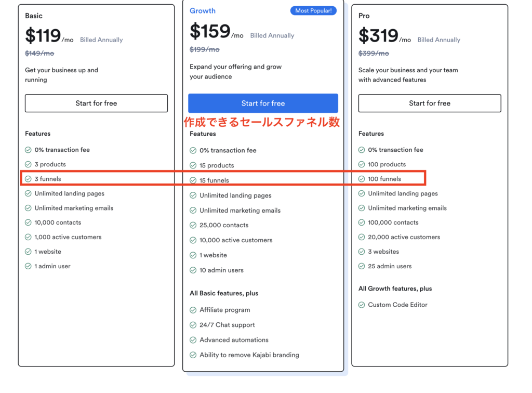Click checkmark beside Ability to remove Kajabi branding

(193, 355)
